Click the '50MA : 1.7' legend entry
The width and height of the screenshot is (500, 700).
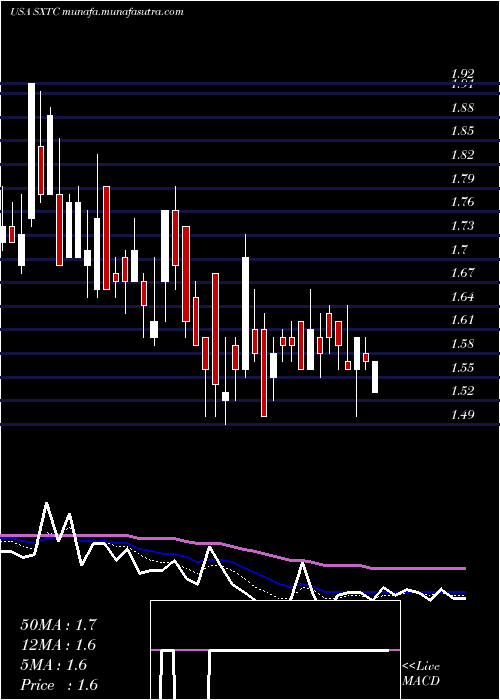58,625
